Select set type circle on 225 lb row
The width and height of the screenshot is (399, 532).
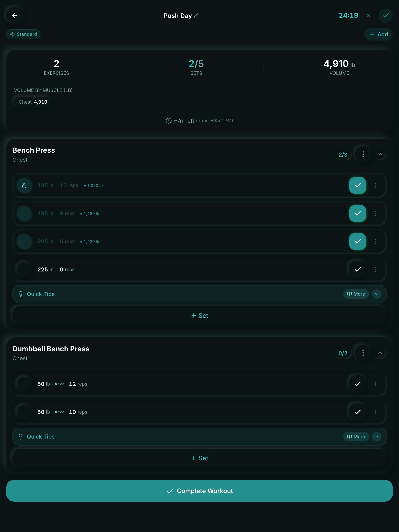(x=24, y=269)
